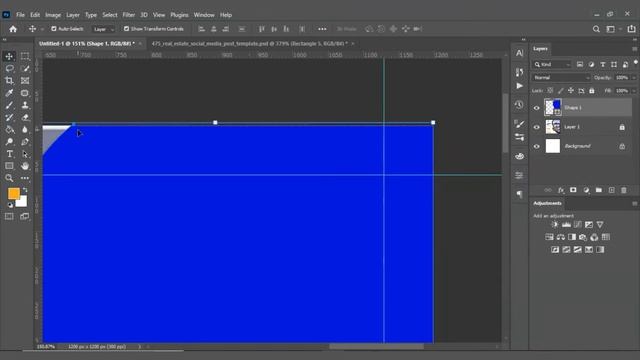Select the Shape 1 layer name
The image size is (640, 360).
click(573, 108)
